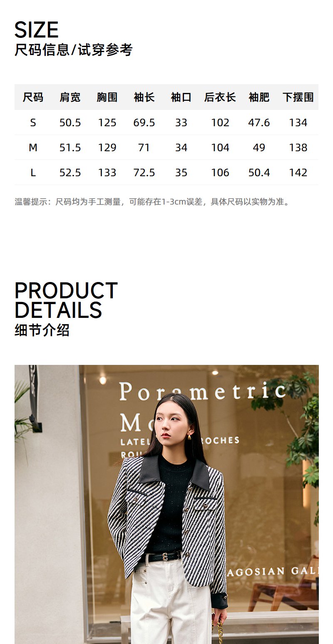Click the 温馨提示 measurement note
Screen dimensions: 333x644
pos(152,202)
